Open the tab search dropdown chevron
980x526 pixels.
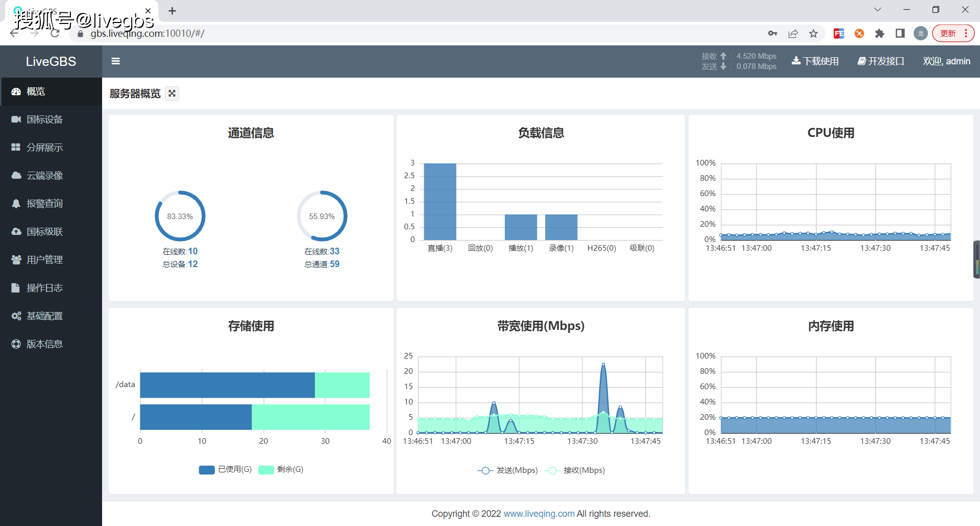[x=877, y=10]
